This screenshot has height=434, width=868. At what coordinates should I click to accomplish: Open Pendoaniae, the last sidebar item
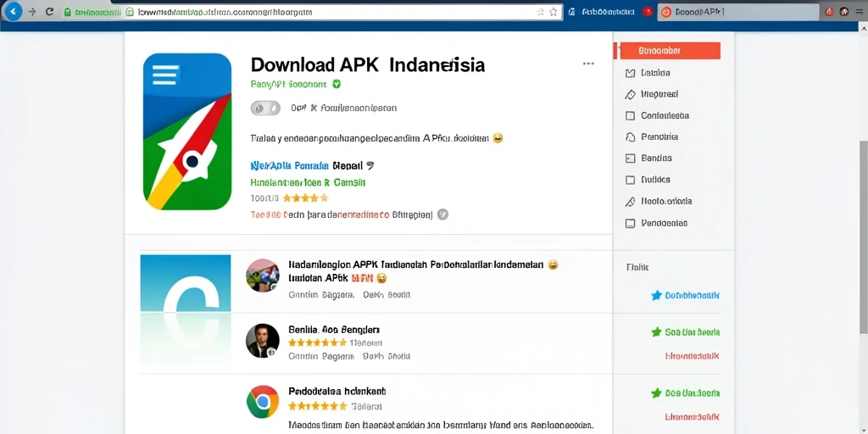[656, 223]
